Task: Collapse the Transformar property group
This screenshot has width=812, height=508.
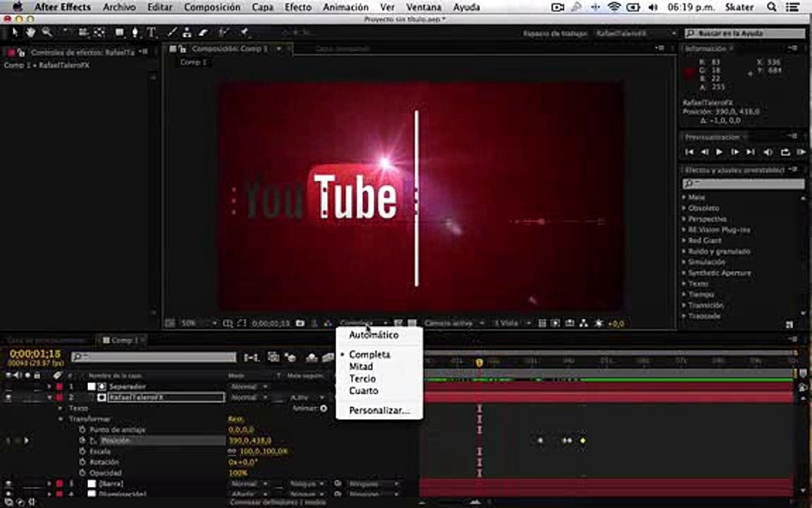Action: [61, 419]
